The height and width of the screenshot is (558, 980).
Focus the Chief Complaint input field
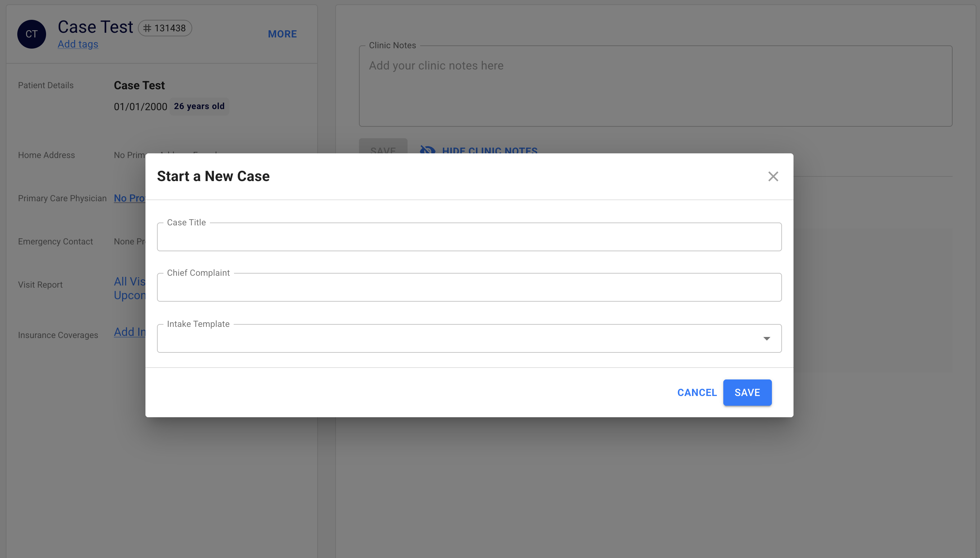click(469, 287)
